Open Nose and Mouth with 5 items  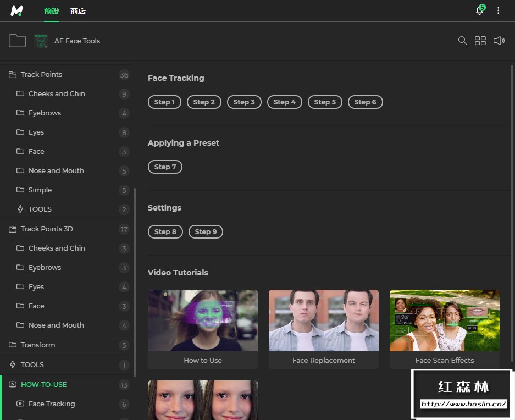(67, 170)
